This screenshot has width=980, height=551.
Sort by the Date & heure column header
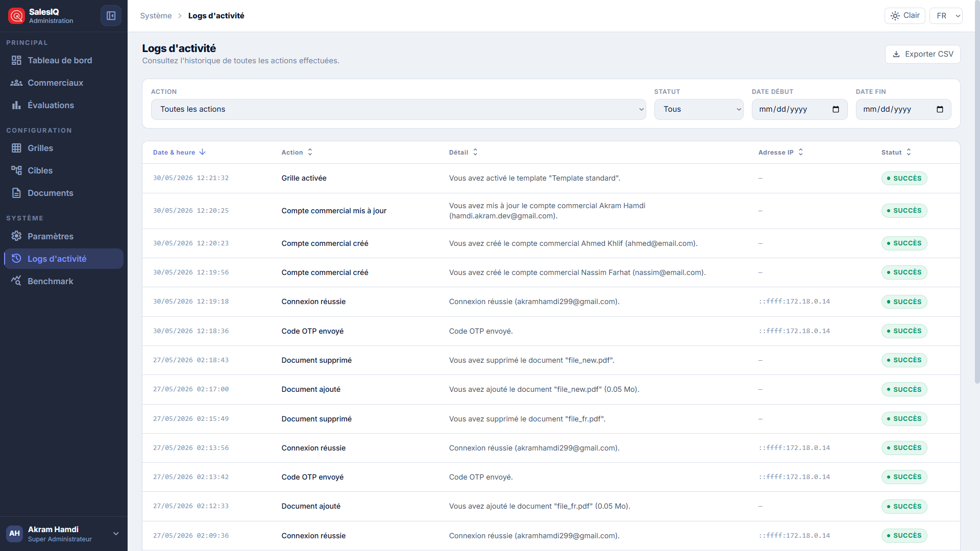(x=179, y=152)
